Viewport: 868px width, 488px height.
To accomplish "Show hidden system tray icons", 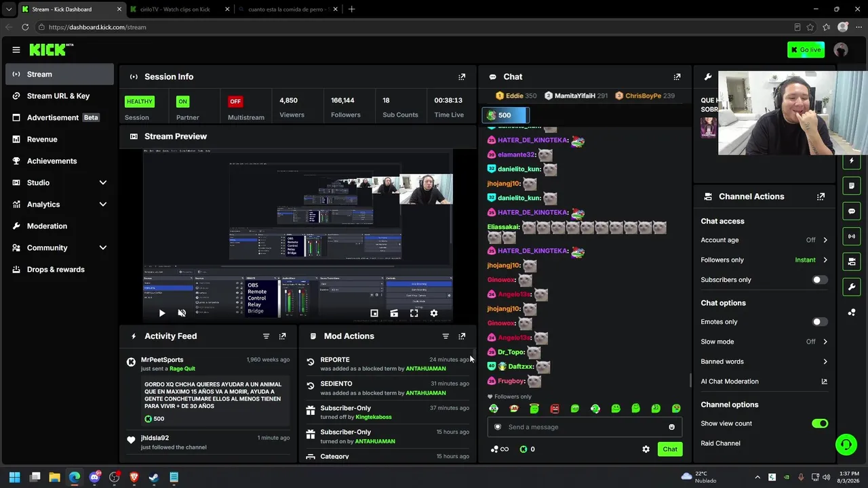I will pos(757,477).
